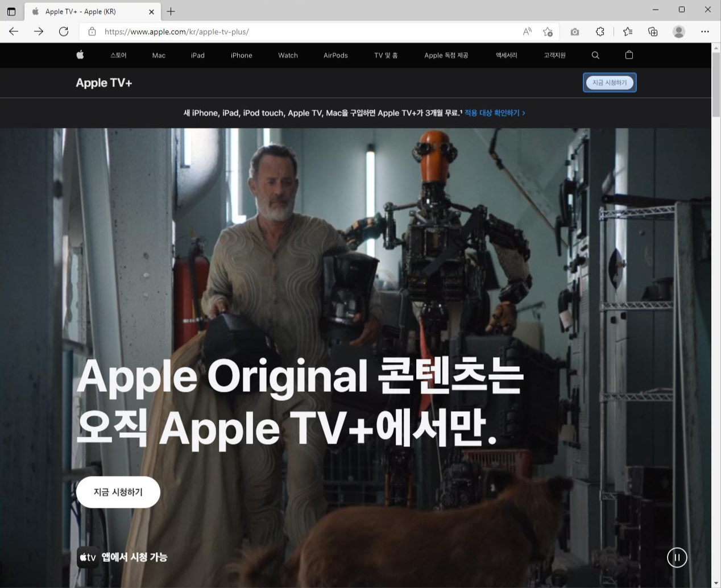Click the Apple tv app badge icon
The image size is (721, 588).
pyautogui.click(x=88, y=557)
